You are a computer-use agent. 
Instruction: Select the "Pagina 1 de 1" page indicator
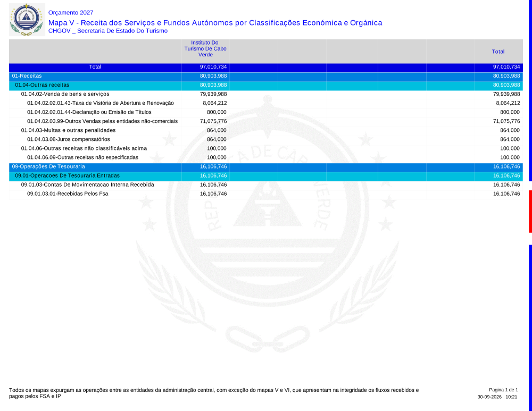pyautogui.click(x=503, y=390)
